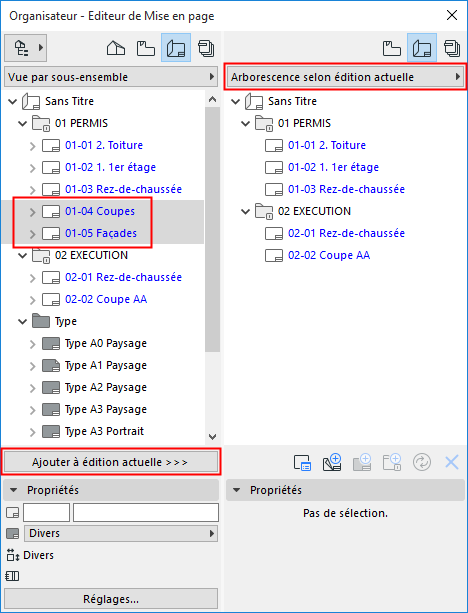The width and height of the screenshot is (468, 613).
Task: Click the Réglages... button
Action: tap(111, 599)
